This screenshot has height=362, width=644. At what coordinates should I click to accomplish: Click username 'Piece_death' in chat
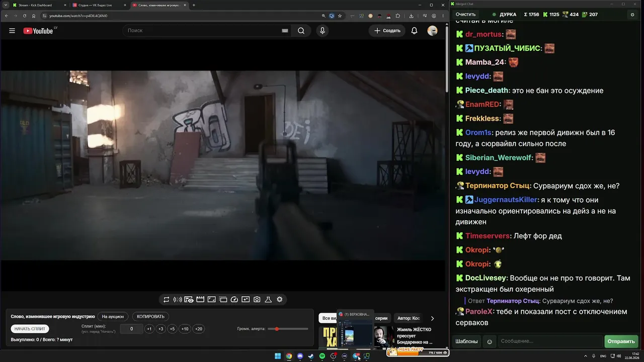tap(487, 90)
